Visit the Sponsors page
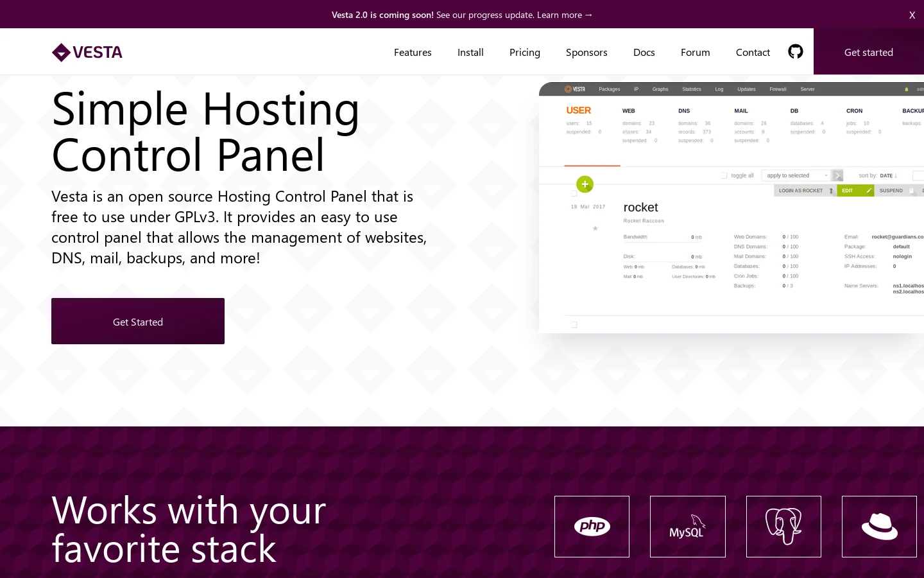Viewport: 924px width, 578px height. [586, 53]
